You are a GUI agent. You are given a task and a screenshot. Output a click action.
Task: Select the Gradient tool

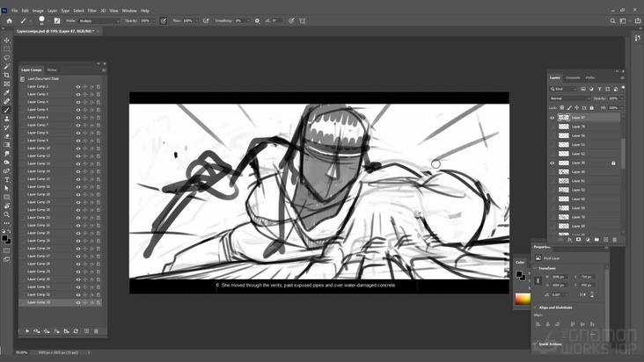coord(6,145)
